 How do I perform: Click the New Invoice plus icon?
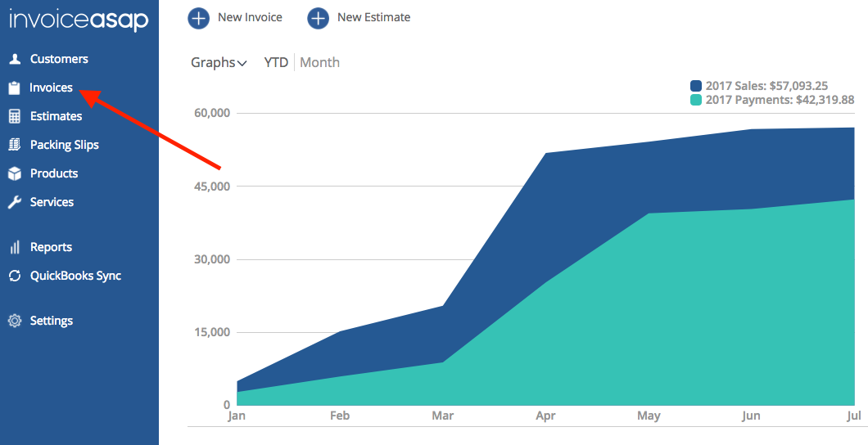198,17
